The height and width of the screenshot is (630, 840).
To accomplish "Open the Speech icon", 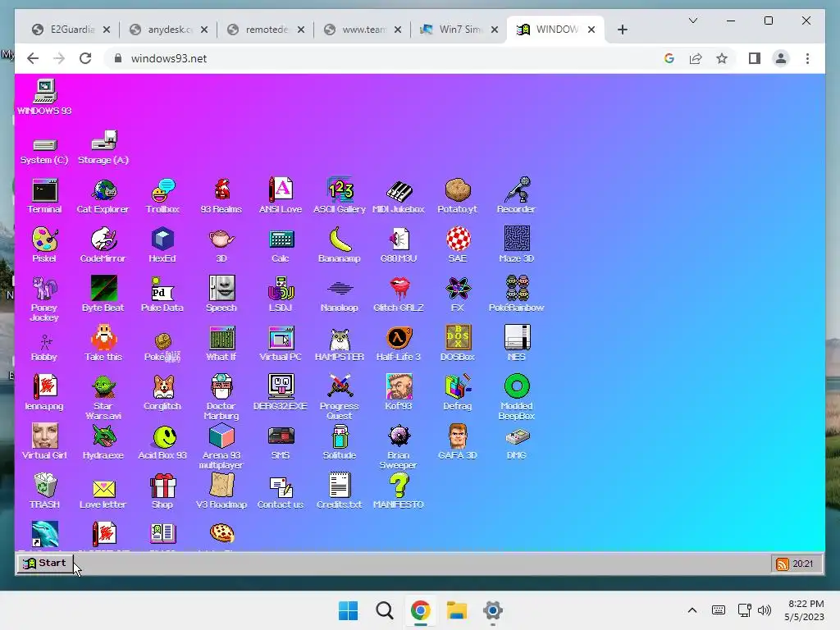I will (221, 294).
